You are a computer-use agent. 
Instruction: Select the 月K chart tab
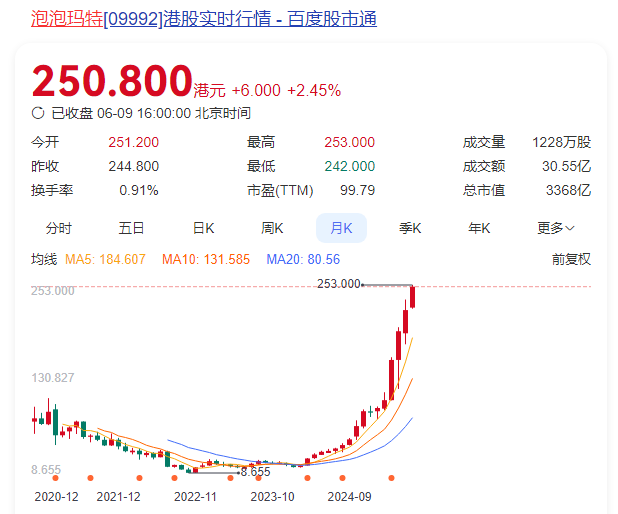pos(341,228)
